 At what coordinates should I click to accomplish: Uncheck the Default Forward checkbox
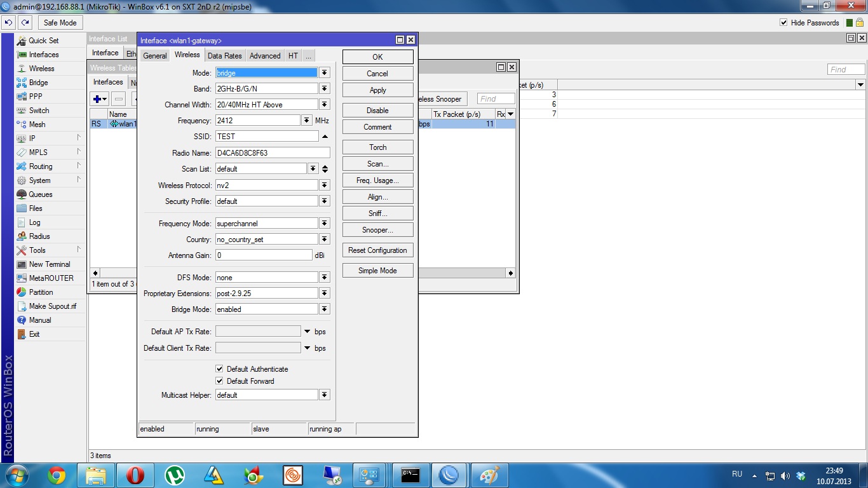pos(219,381)
